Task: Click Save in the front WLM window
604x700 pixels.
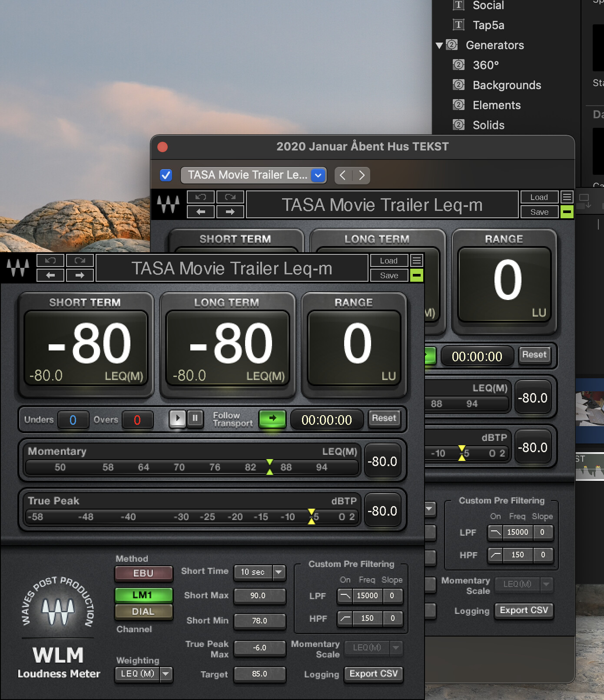Action: (x=389, y=275)
